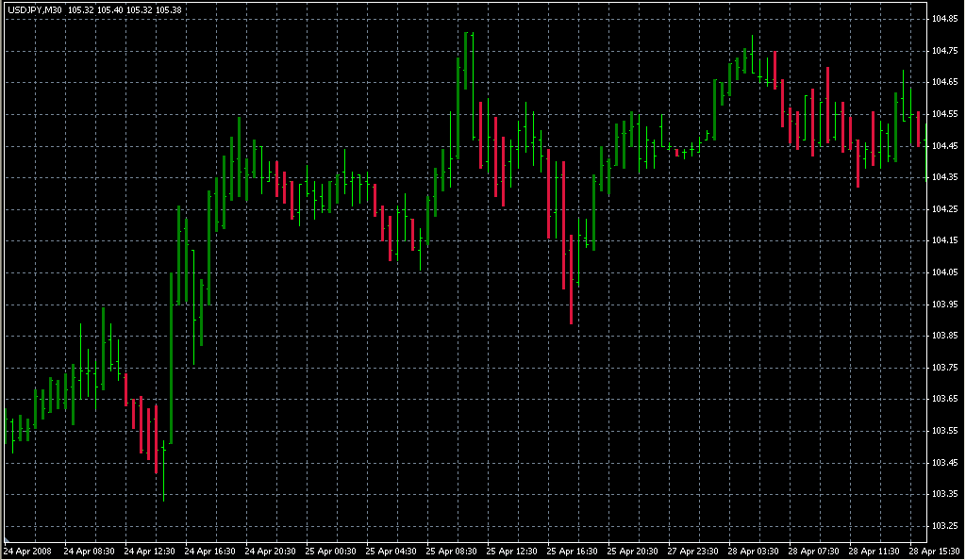Viewport: 966px width, 560px height.
Task: Click the 24 Apr 16:30 time label
Action: [209, 552]
